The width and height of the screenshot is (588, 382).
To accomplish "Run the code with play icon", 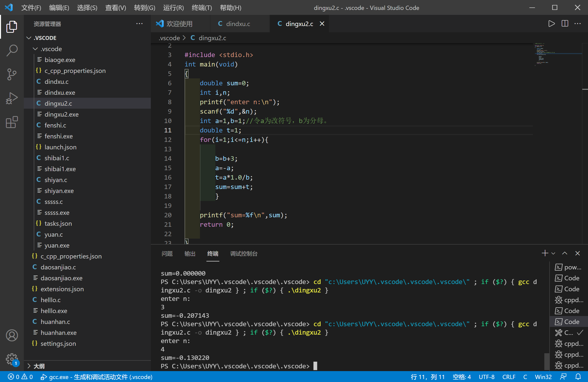I will [551, 24].
